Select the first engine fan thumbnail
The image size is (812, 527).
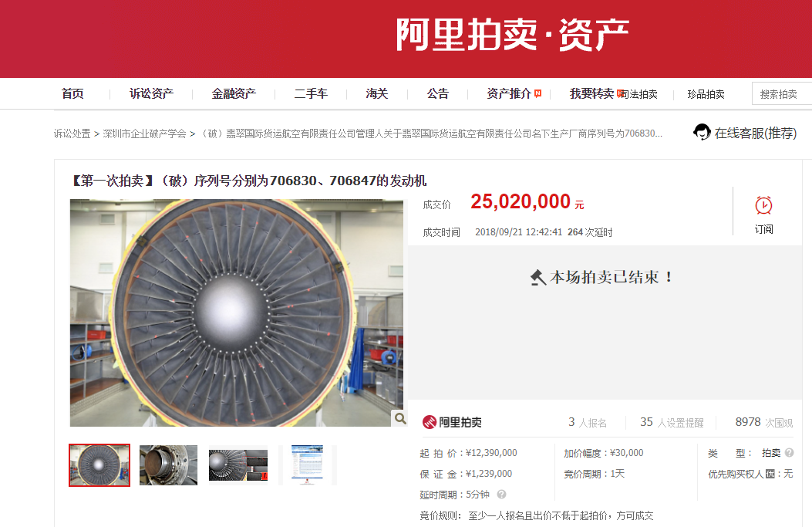click(x=99, y=465)
